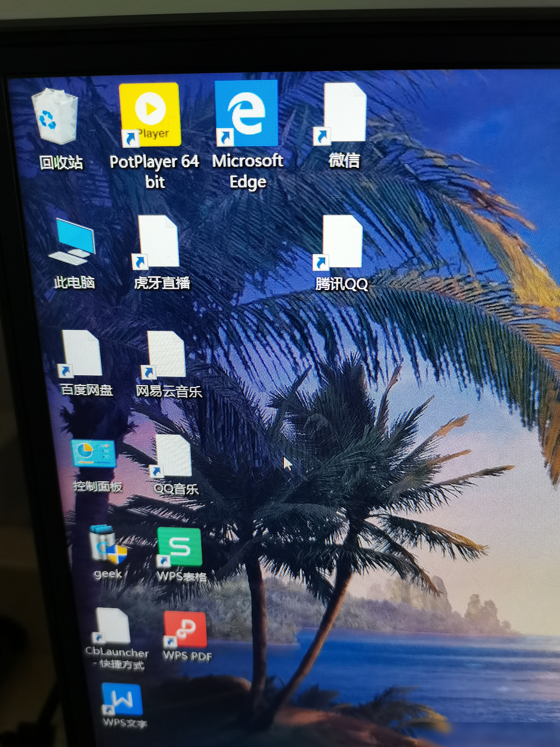The height and width of the screenshot is (747, 560).
Task: Click the "QQ音乐" label text
Action: (x=176, y=489)
